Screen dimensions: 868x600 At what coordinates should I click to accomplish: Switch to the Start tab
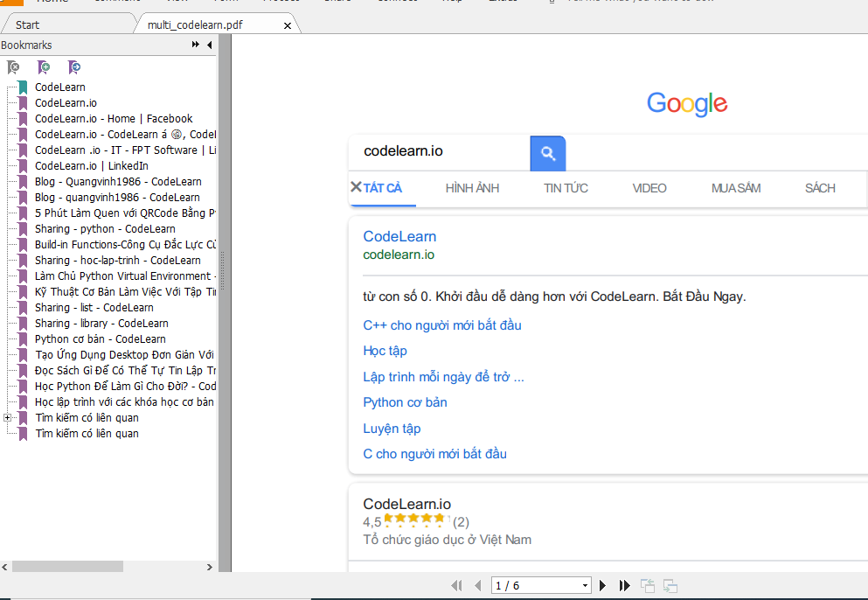[x=28, y=25]
